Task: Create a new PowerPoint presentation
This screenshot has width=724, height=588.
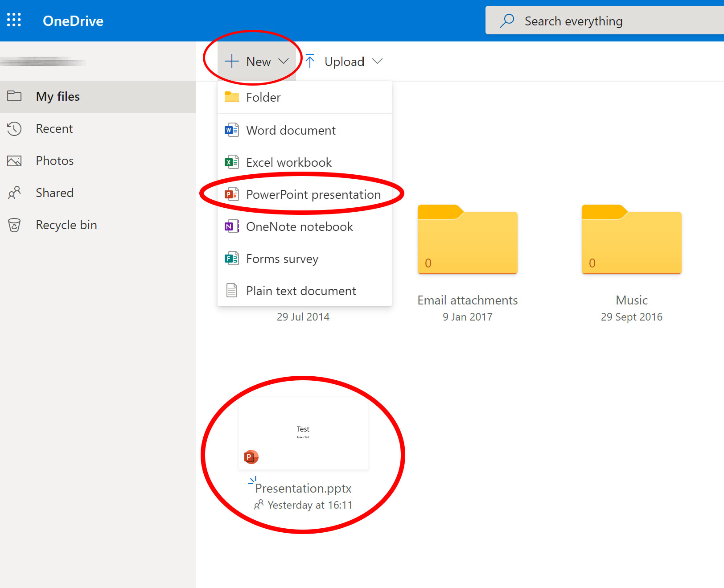Action: [304, 194]
